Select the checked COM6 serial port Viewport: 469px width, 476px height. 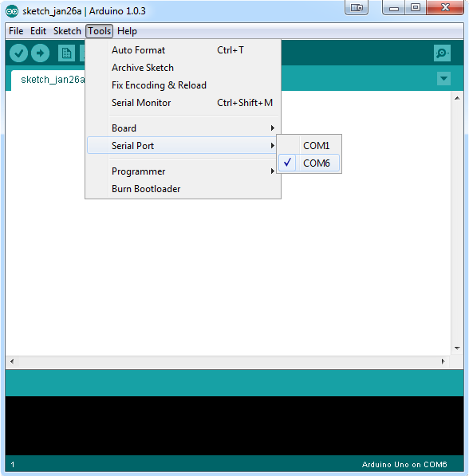[309, 163]
